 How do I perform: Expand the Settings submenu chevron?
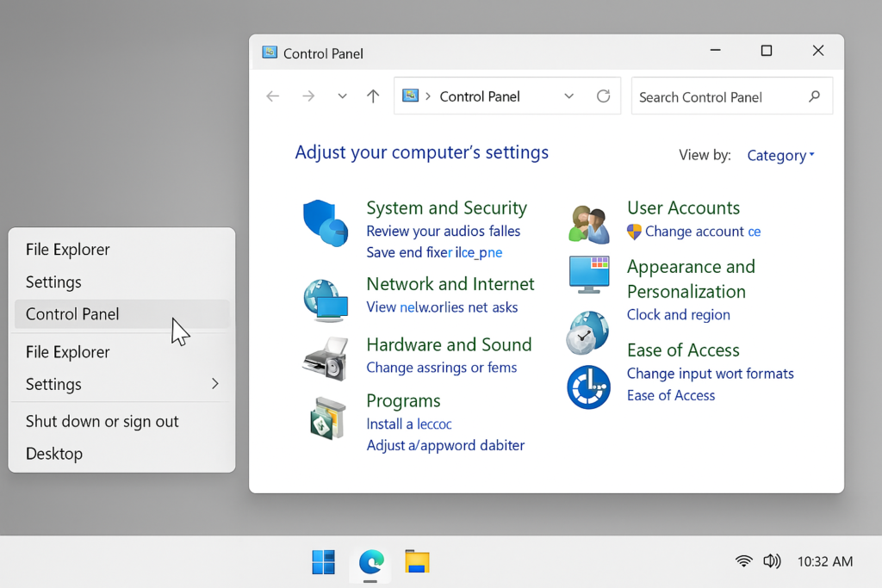tap(214, 384)
